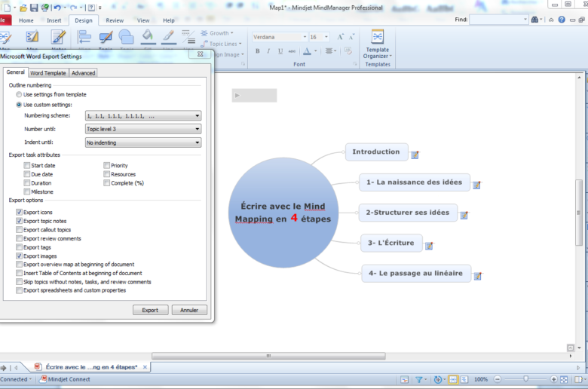The height and width of the screenshot is (389, 588).
Task: Click the Italic formatting icon
Action: [x=269, y=51]
